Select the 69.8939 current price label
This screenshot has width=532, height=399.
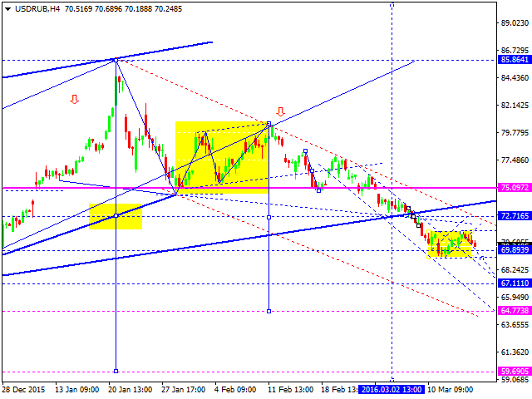tap(515, 249)
